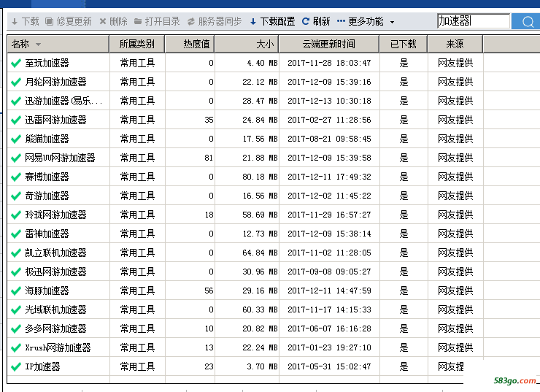The image size is (540, 392).
Task: Select the 网易UU网游加速器 row name
Action: [60, 158]
